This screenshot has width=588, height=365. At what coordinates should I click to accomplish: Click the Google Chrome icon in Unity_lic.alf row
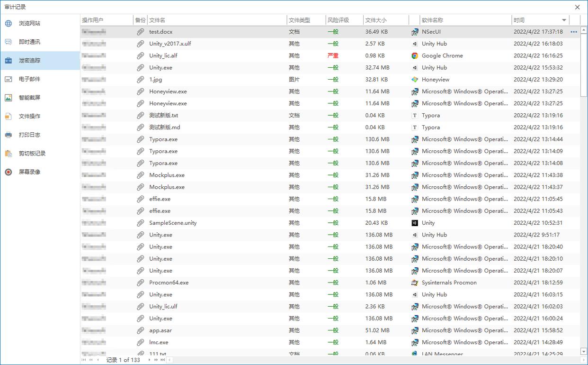(415, 55)
